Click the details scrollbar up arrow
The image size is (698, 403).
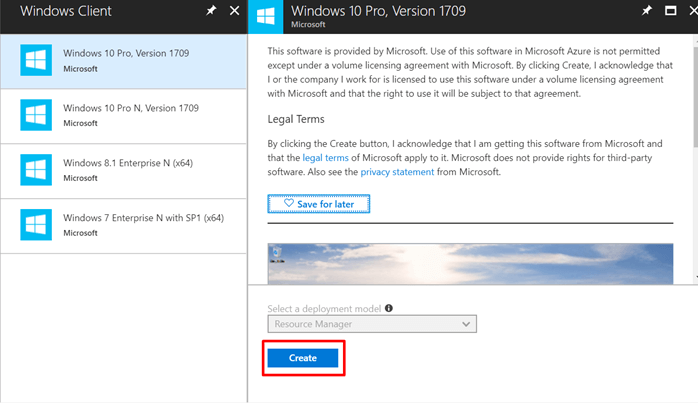coord(692,41)
